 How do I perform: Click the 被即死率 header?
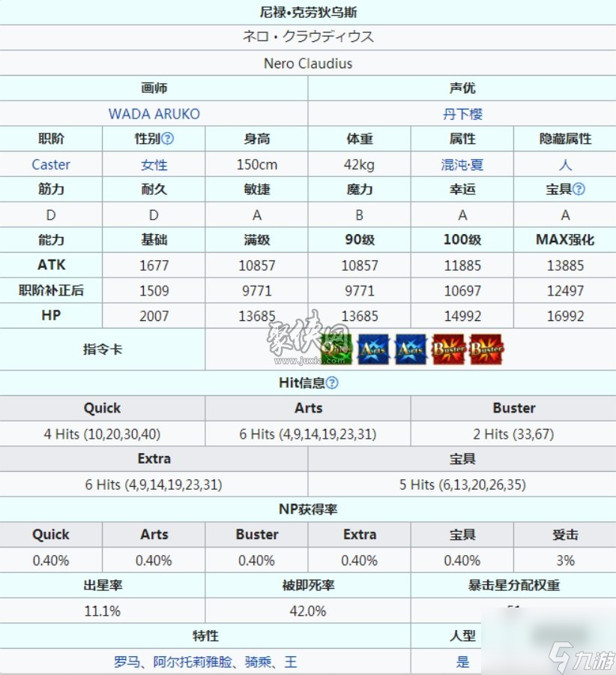[x=308, y=586]
